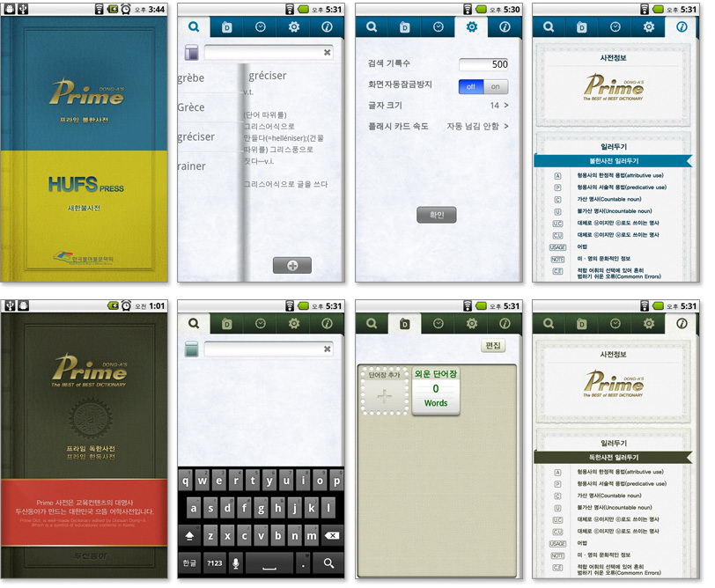Tap the backspace key on the keyboard

(x=332, y=536)
